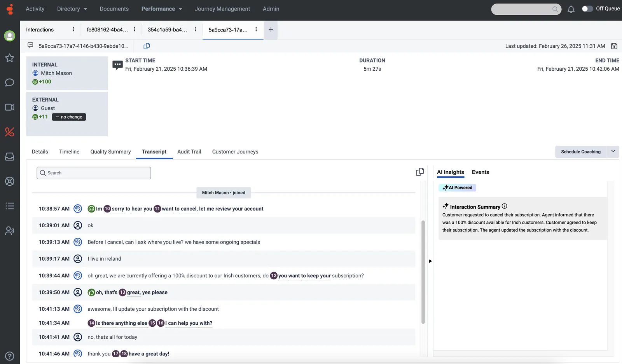Open the help question mark icon
622x364 pixels.
click(x=10, y=356)
